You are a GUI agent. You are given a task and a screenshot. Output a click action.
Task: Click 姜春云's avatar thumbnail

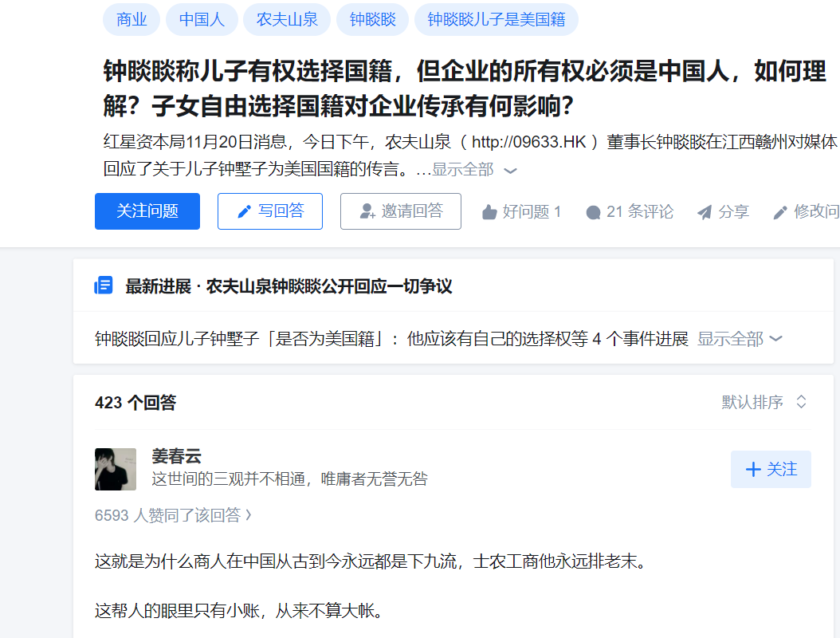tap(116, 469)
